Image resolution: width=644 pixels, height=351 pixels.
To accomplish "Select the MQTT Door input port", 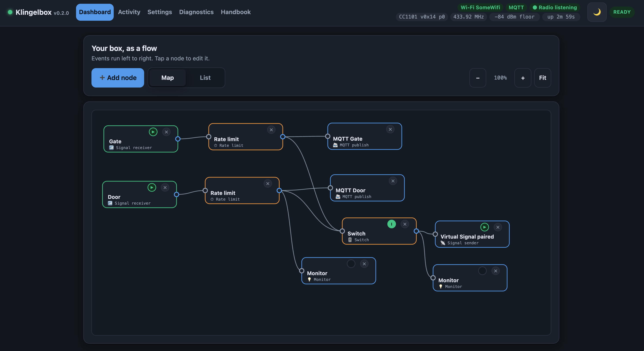I will pos(330,188).
